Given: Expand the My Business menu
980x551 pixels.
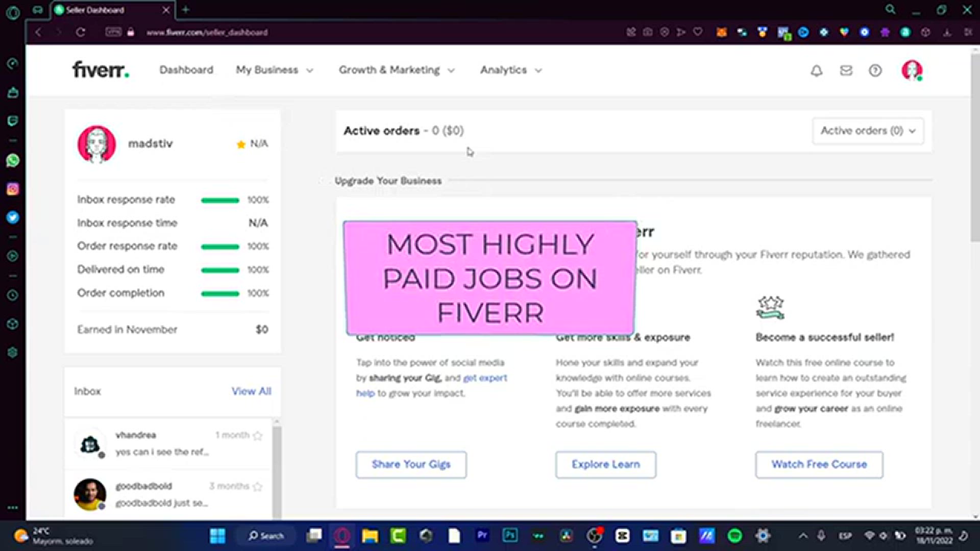Looking at the screenshot, I should tap(275, 70).
